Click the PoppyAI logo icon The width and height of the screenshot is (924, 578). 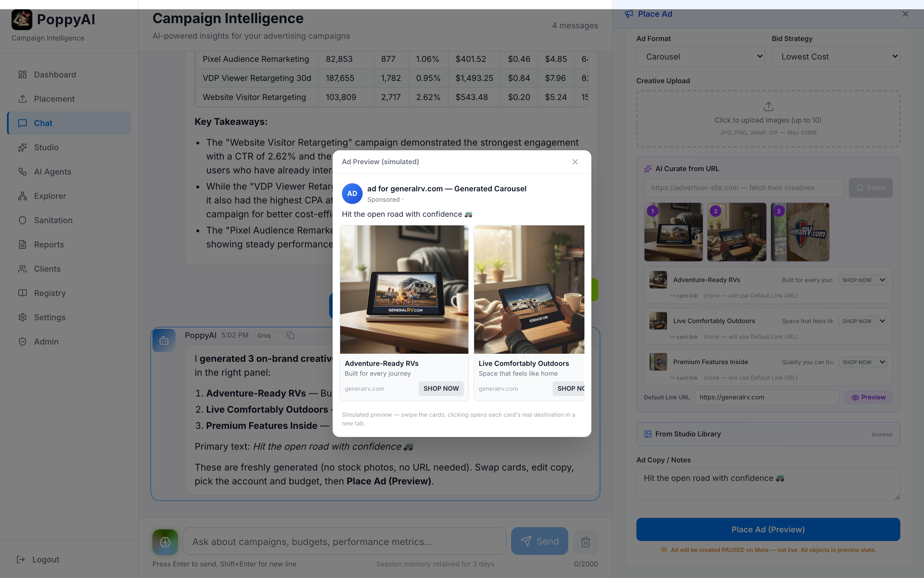22,19
